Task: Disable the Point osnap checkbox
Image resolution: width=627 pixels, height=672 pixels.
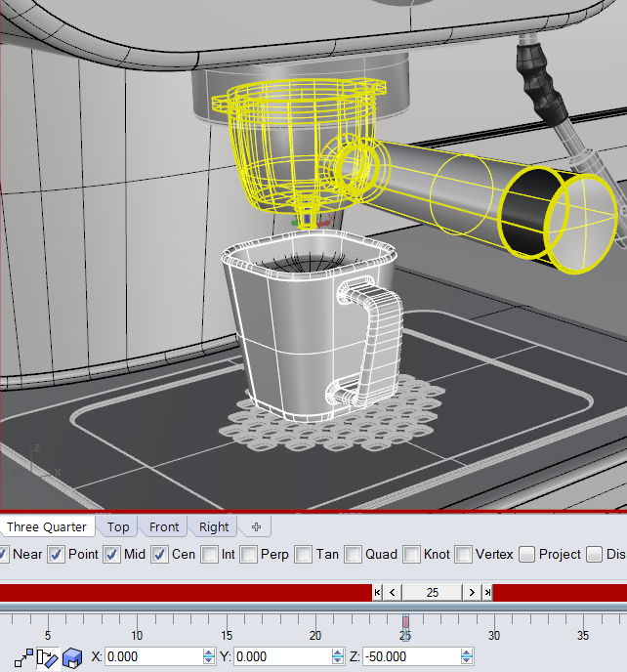Action: [57, 555]
